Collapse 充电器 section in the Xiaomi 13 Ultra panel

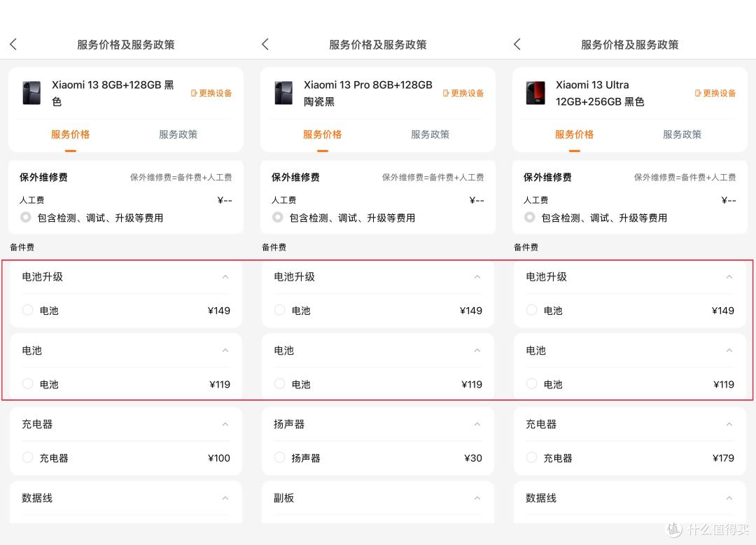coord(729,424)
